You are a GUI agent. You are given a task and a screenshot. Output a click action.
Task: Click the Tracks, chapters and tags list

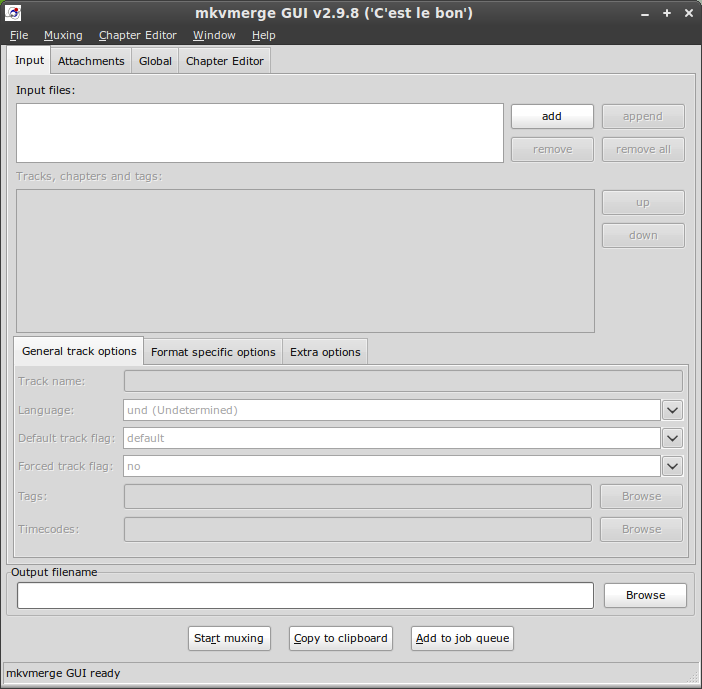(x=305, y=261)
